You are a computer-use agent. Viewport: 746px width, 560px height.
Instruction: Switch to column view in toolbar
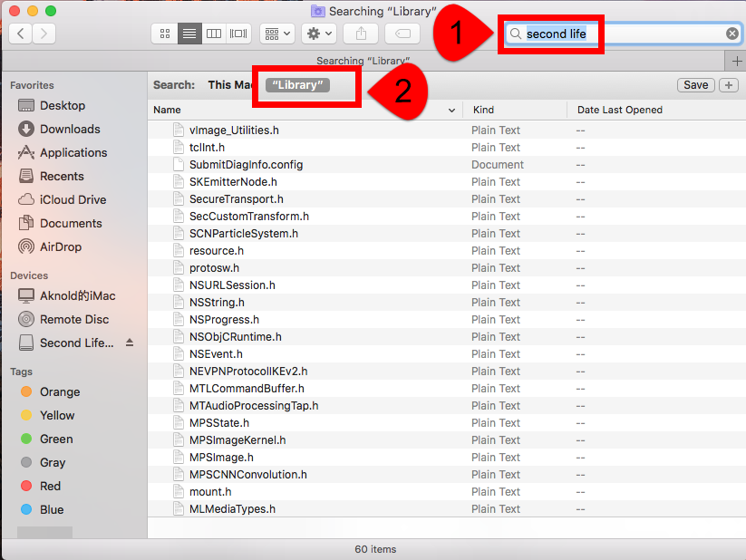(214, 34)
